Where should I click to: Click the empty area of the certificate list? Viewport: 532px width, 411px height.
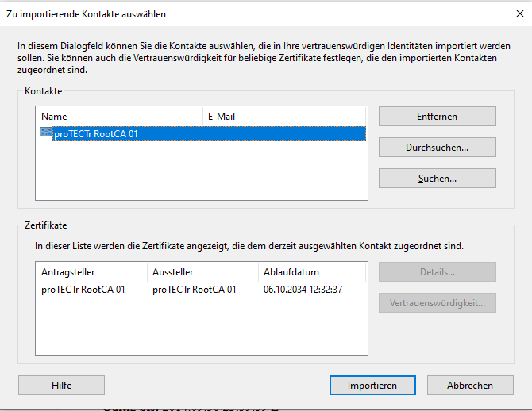(202, 329)
